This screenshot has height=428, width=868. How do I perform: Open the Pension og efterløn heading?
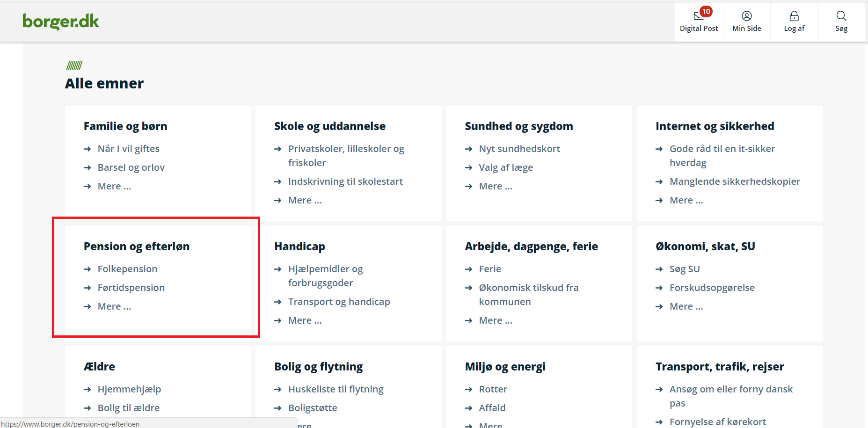[x=137, y=247]
